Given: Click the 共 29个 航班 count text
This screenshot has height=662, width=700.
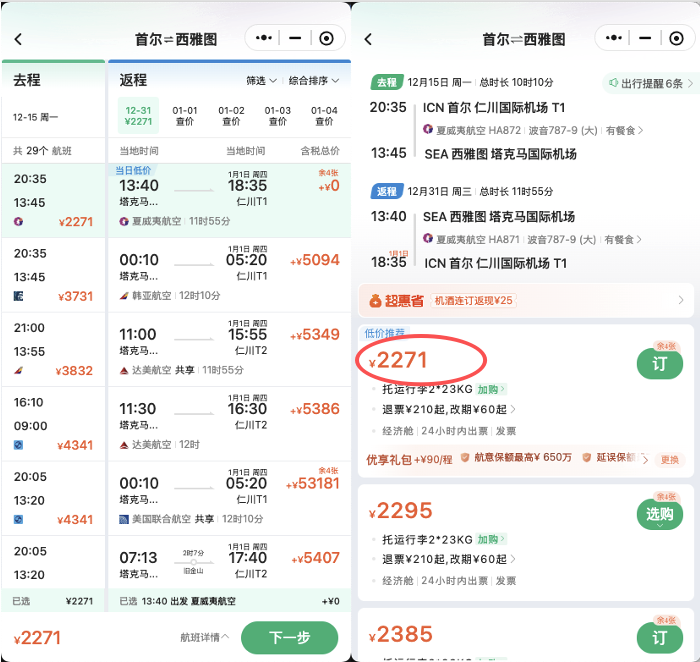Looking at the screenshot, I should [x=42, y=151].
